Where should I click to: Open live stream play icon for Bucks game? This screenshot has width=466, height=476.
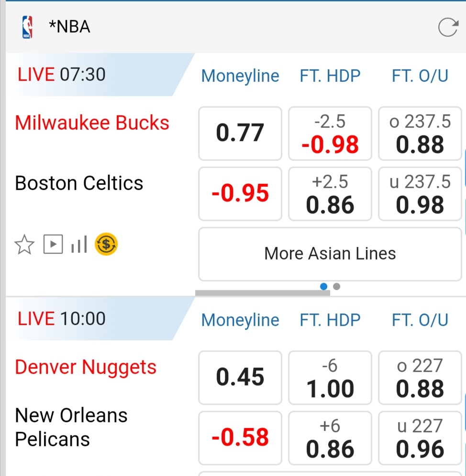pyautogui.click(x=53, y=245)
